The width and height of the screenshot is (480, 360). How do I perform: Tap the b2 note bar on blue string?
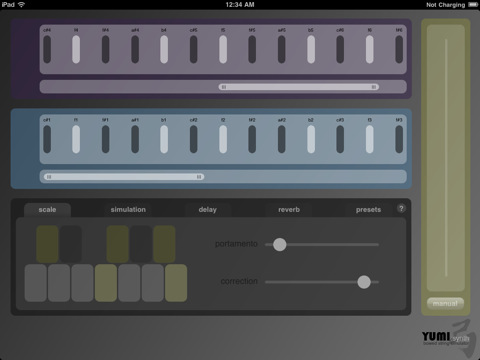click(311, 139)
